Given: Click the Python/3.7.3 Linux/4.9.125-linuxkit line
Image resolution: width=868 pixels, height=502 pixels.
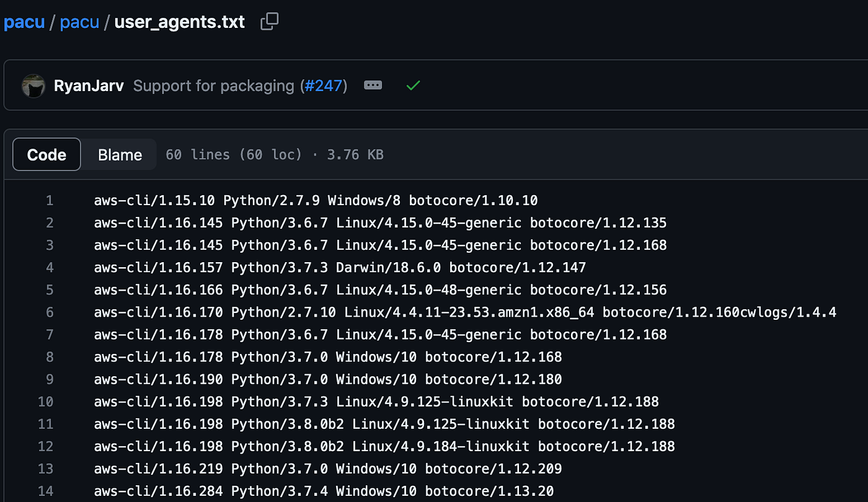Looking at the screenshot, I should pyautogui.click(x=376, y=402).
